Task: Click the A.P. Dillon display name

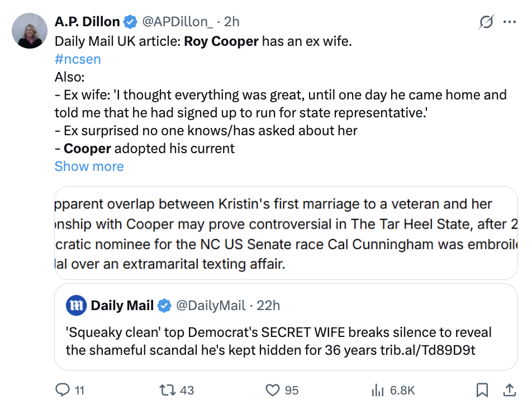Action: 87,22
